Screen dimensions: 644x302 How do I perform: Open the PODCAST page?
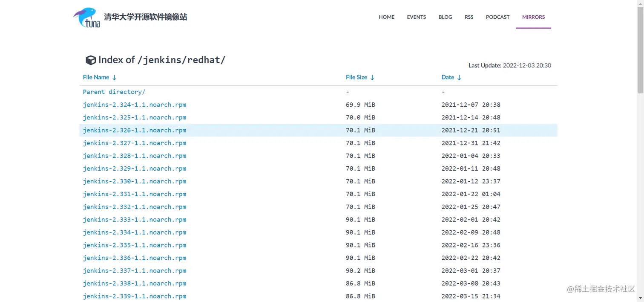pos(498,17)
